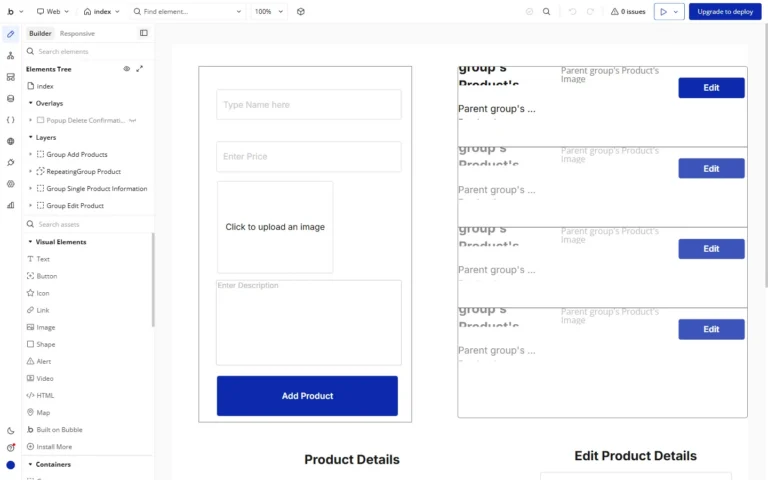Click the search magnifier icon in top bar

click(x=547, y=11)
